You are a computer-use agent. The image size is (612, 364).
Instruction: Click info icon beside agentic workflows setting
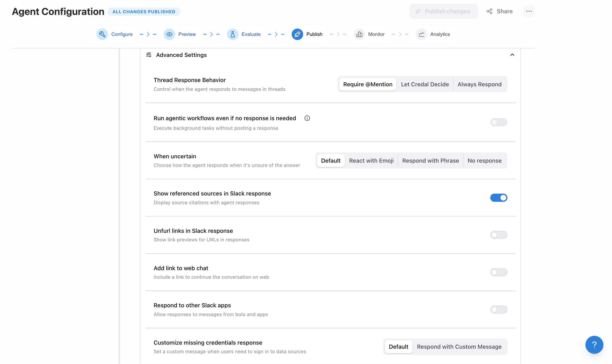pos(307,118)
